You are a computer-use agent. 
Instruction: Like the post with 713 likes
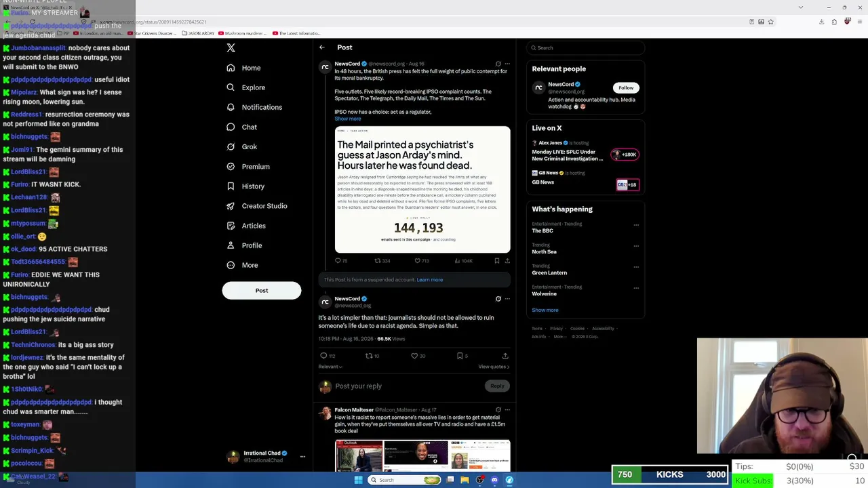tap(422, 260)
